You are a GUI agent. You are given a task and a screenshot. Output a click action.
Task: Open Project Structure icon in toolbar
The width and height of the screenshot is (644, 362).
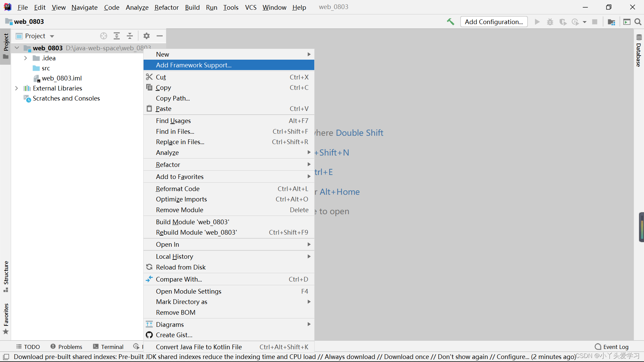[611, 22]
